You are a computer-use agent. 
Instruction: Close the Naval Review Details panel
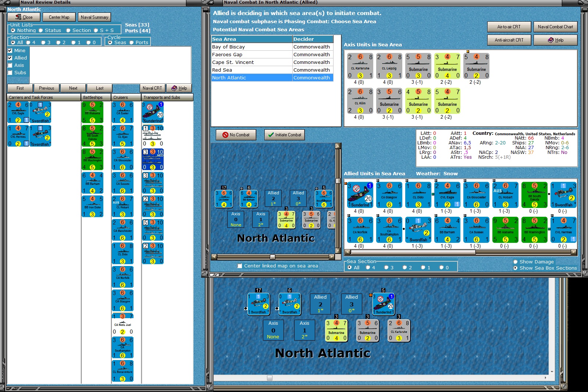coord(24,17)
